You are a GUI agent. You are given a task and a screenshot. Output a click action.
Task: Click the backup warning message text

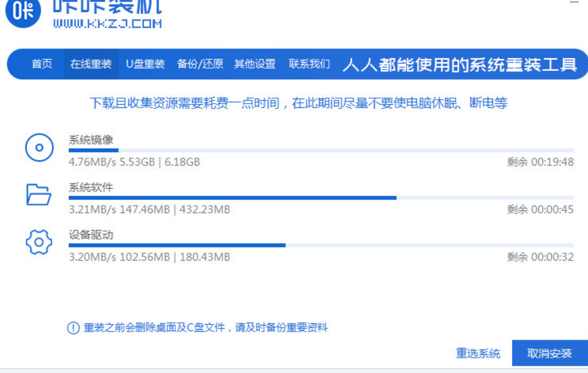tap(206, 328)
